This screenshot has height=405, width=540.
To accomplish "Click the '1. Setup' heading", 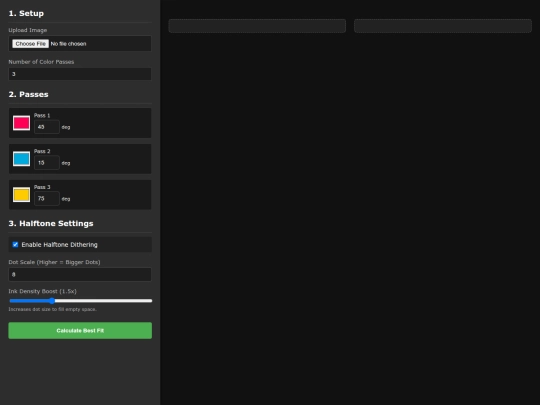I will click(26, 13).
